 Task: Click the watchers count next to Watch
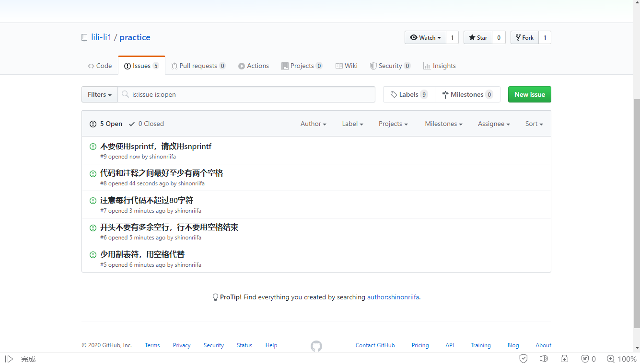coord(452,38)
